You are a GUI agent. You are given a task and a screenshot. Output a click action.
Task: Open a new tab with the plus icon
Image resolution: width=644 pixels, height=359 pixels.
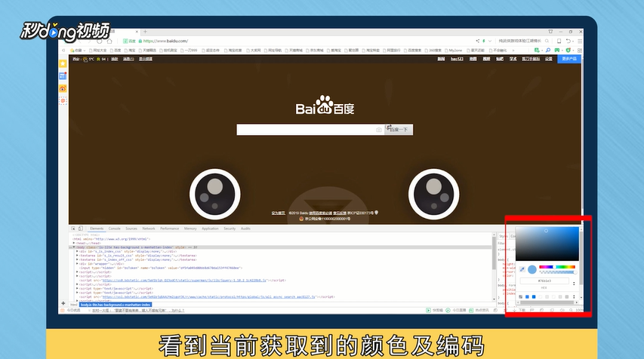click(x=145, y=32)
